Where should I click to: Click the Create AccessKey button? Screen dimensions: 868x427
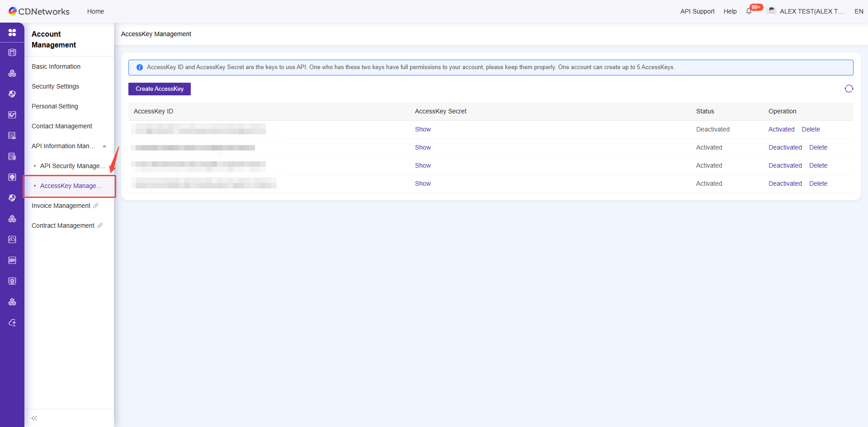pos(159,89)
